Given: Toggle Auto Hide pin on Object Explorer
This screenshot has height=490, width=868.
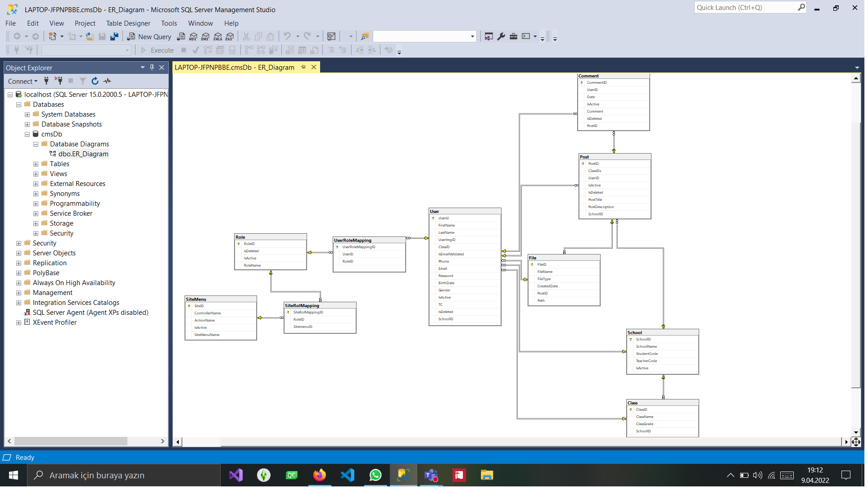Looking at the screenshot, I should tap(152, 68).
